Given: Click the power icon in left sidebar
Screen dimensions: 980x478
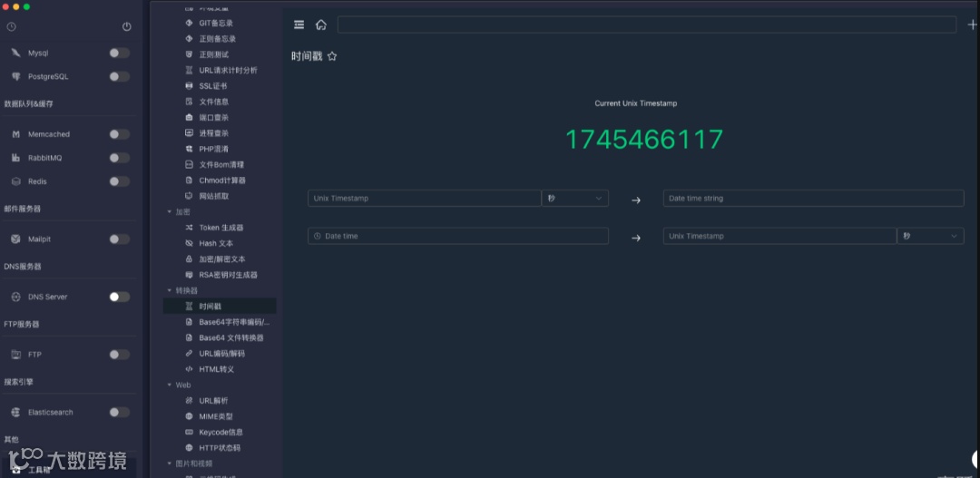Looking at the screenshot, I should [x=127, y=27].
